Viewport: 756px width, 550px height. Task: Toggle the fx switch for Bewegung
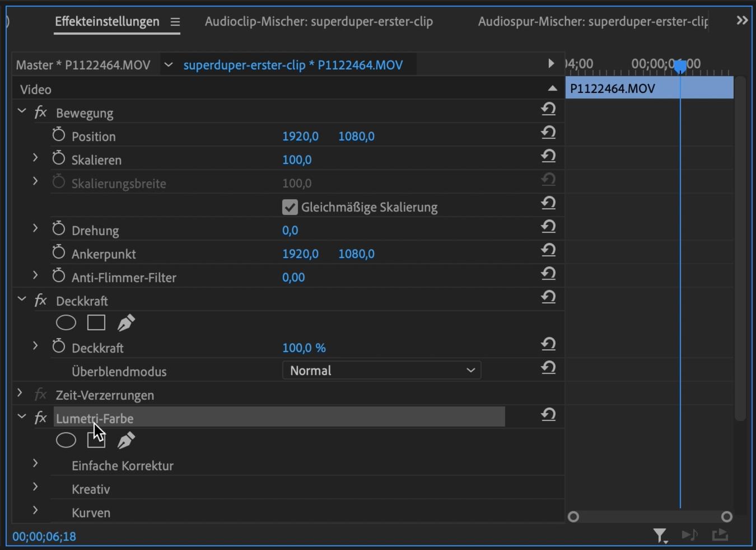click(40, 112)
